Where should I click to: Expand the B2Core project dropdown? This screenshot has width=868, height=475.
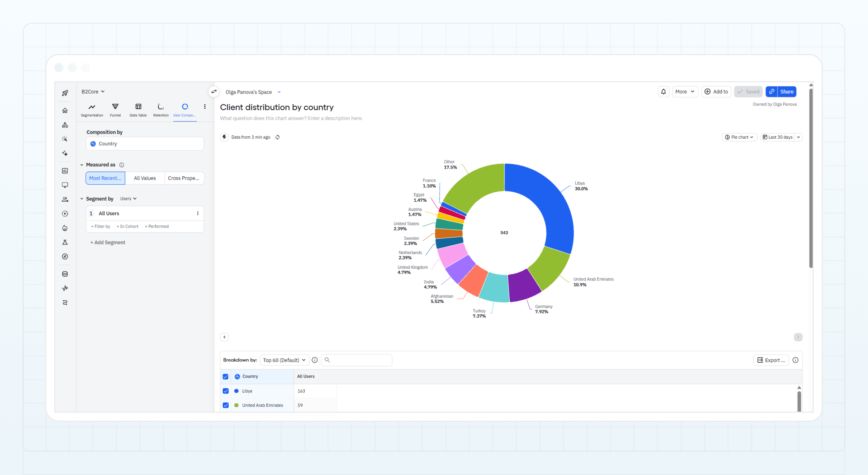tap(93, 92)
